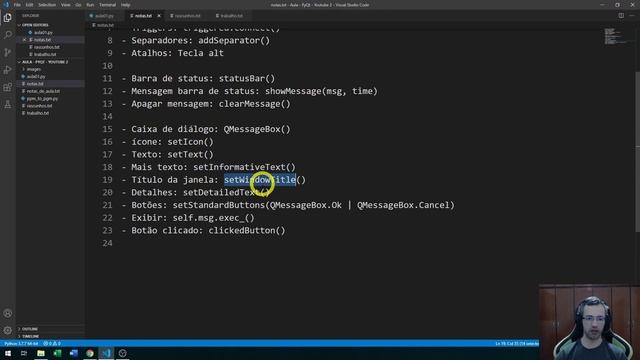Image resolution: width=640 pixels, height=360 pixels.
Task: Open notas.txt in the project folder tree
Action: tap(35, 84)
